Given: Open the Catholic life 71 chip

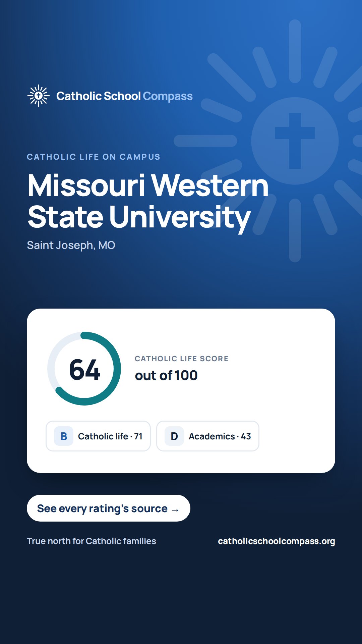Looking at the screenshot, I should 98,436.
